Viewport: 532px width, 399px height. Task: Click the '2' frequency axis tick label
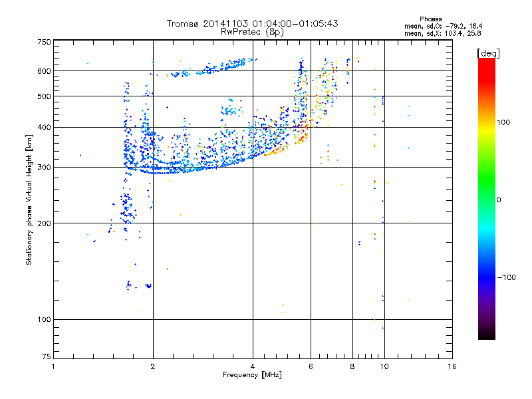[153, 366]
